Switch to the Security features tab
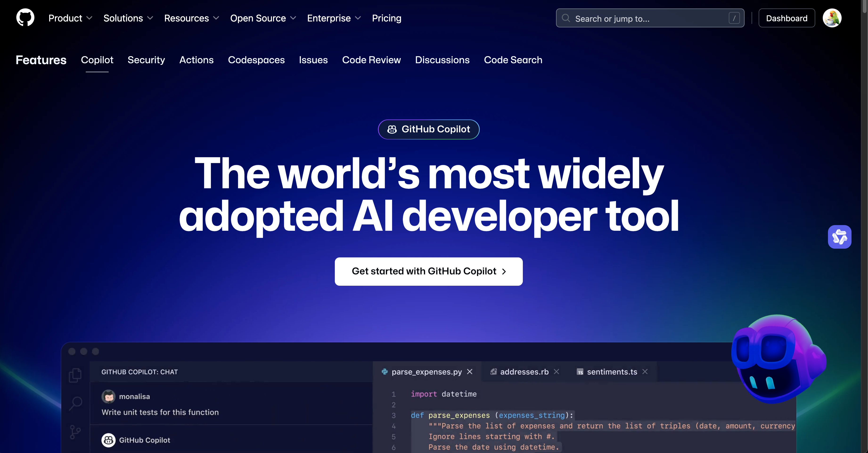This screenshot has height=453, width=868. (146, 60)
